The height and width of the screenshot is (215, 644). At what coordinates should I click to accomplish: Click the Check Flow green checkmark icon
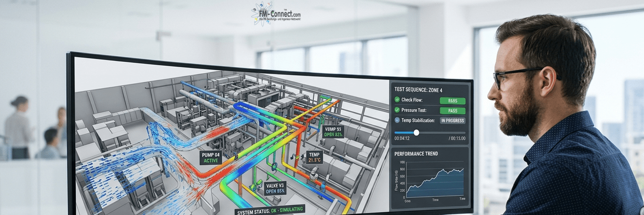397,100
